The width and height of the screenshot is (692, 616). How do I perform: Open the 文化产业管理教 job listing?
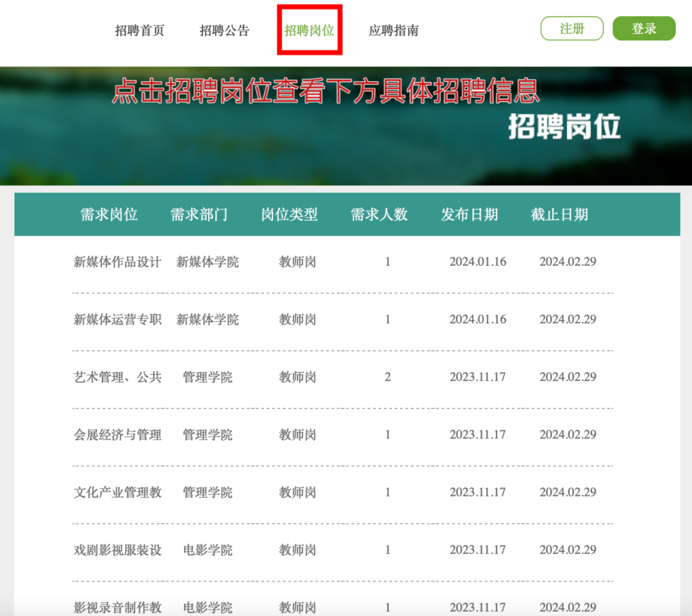tap(117, 492)
